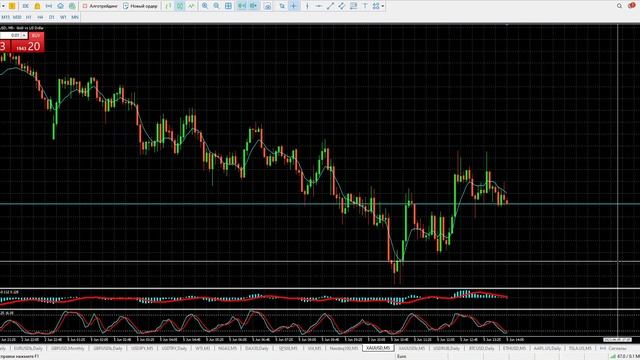Image resolution: width=640 pixels, height=360 pixels.
Task: Switch to the SP500,M5 chart tab
Action: tap(288, 348)
